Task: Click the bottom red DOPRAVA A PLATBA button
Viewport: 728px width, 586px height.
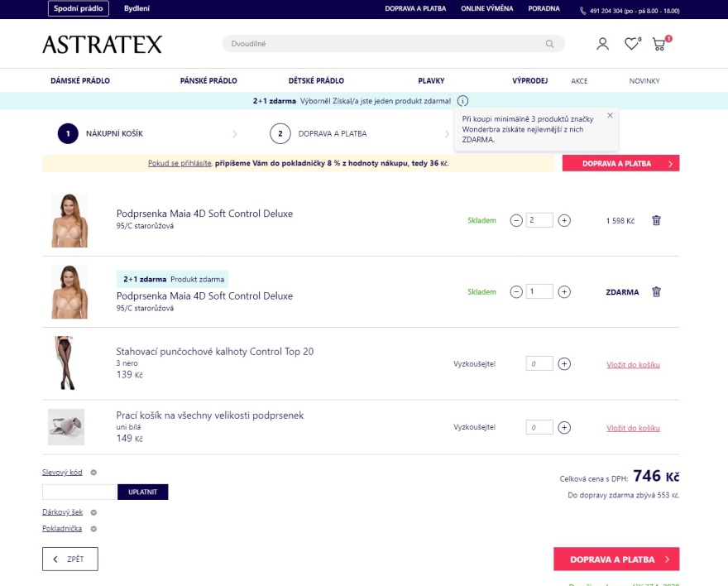Action: point(616,559)
